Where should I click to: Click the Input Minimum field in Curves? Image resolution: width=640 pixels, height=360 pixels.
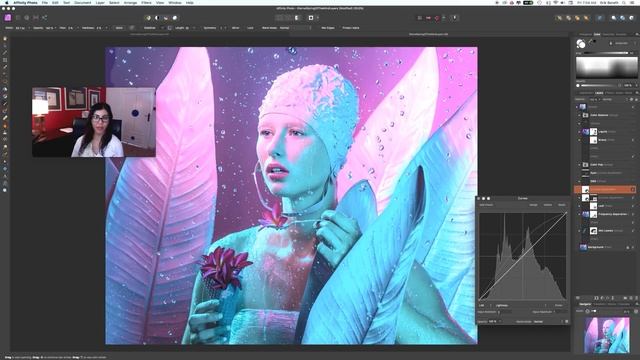pos(504,312)
